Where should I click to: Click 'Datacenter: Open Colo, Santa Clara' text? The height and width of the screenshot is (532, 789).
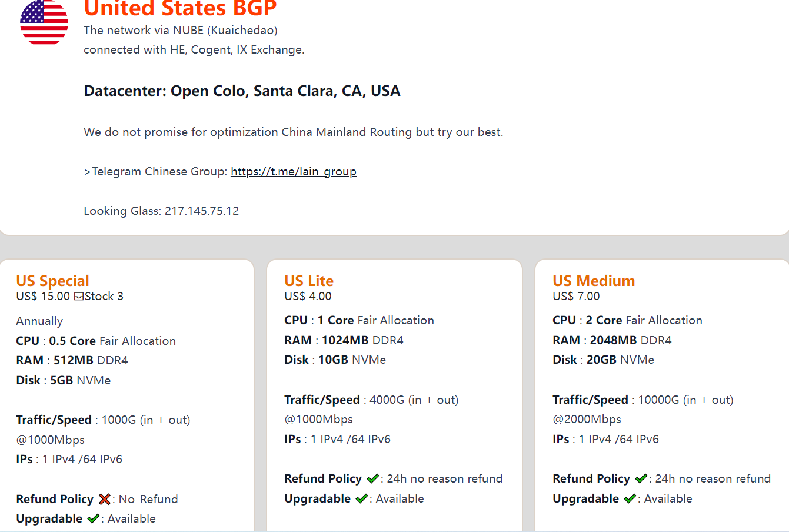coord(242,91)
